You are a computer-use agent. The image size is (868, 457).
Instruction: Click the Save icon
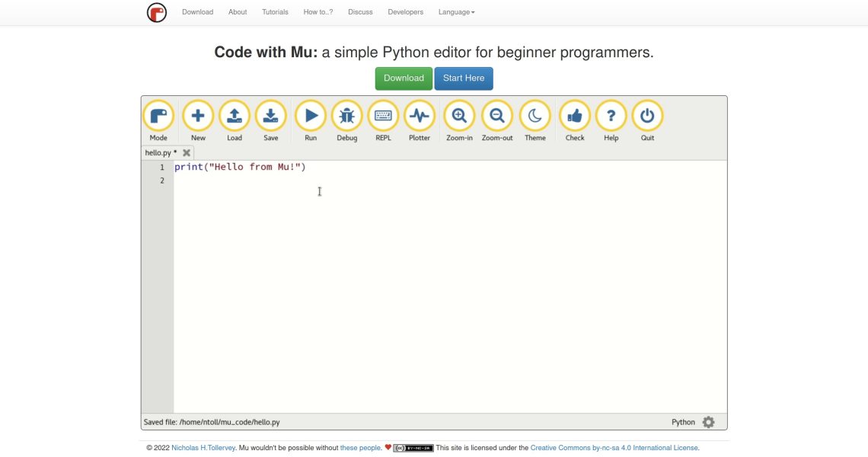pyautogui.click(x=270, y=117)
